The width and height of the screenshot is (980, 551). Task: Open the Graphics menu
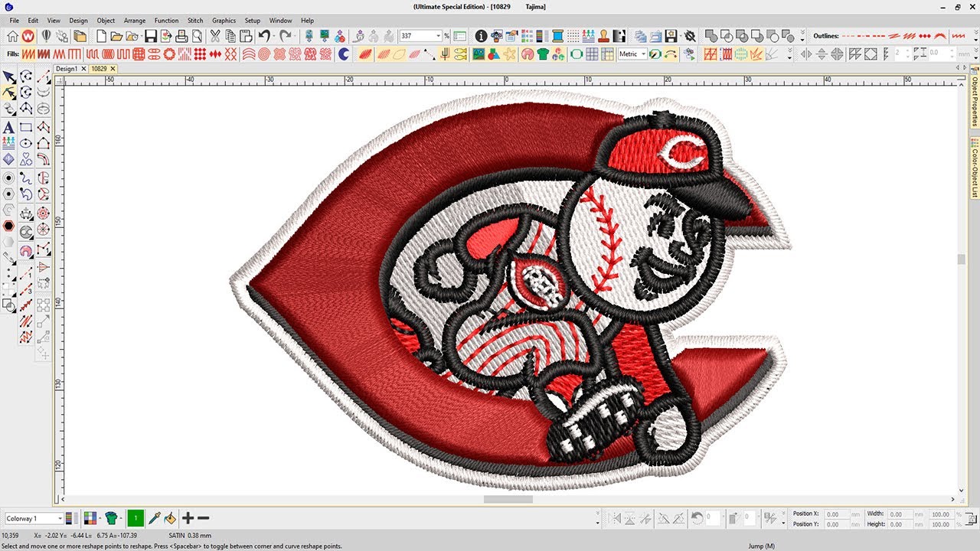[x=224, y=21]
